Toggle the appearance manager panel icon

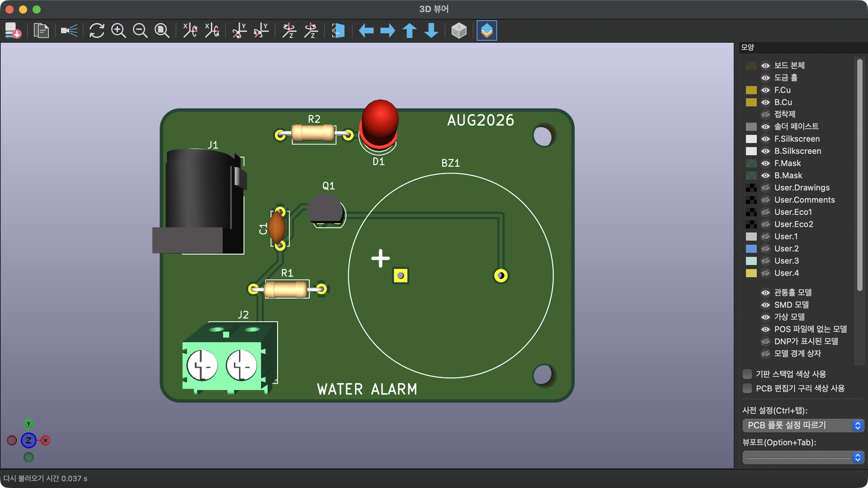coord(487,31)
